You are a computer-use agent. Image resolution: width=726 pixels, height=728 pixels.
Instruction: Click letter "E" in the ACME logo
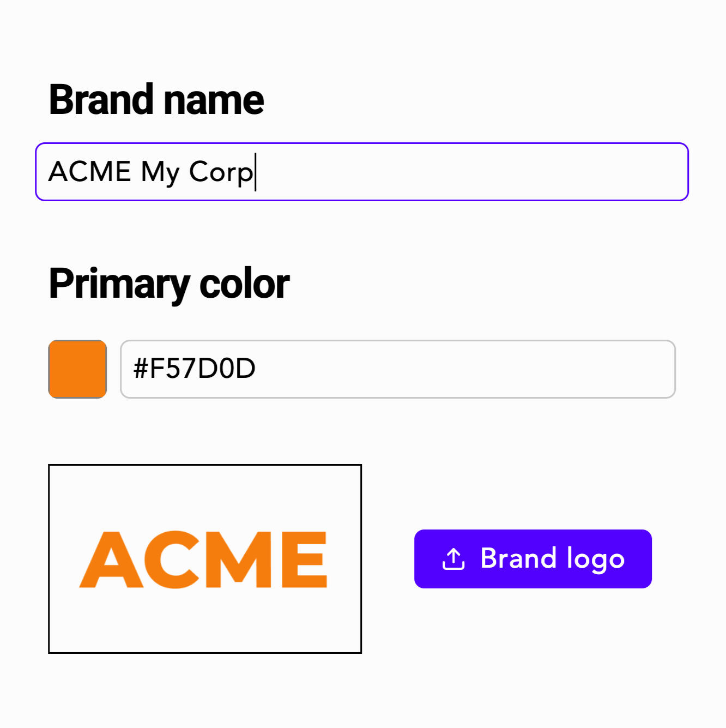click(x=304, y=559)
